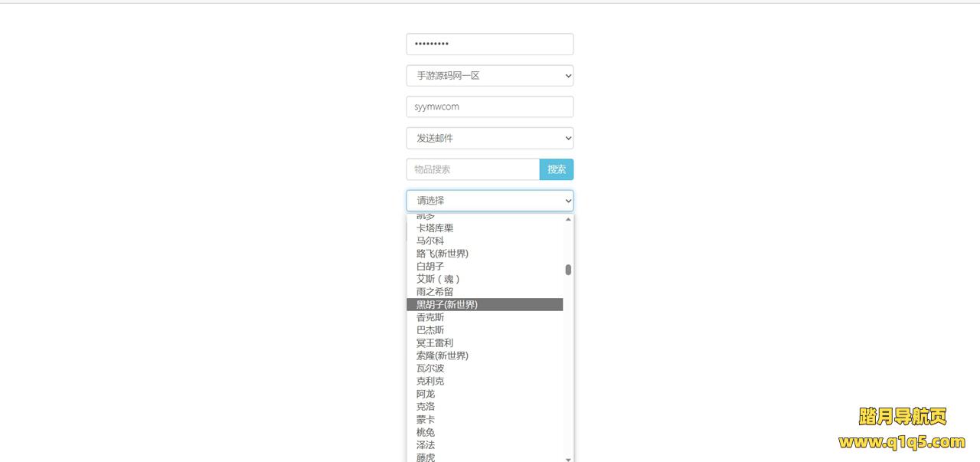The height and width of the screenshot is (462, 980).
Task: Select 卡塔库栗 from the list
Action: (435, 228)
